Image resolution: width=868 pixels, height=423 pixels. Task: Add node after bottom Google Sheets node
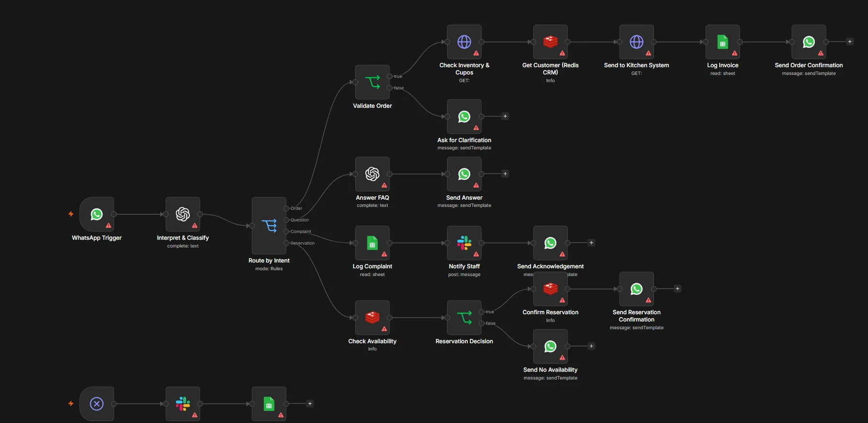310,403
